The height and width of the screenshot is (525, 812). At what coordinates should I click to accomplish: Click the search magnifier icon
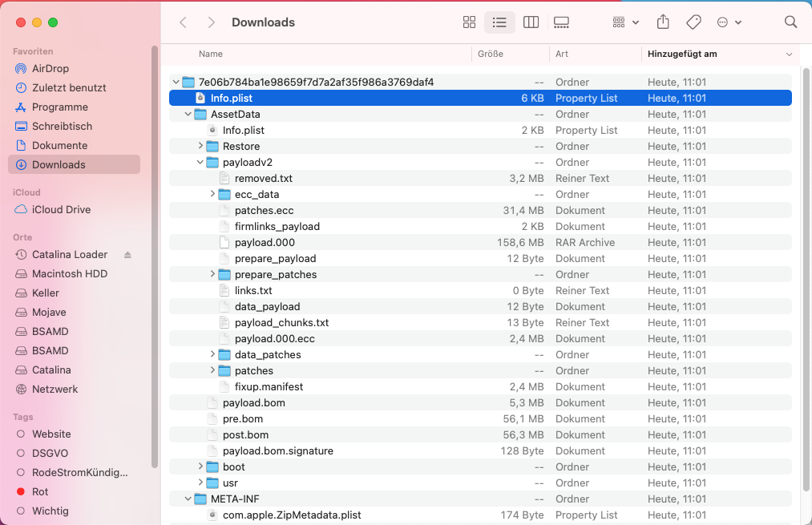pos(790,22)
